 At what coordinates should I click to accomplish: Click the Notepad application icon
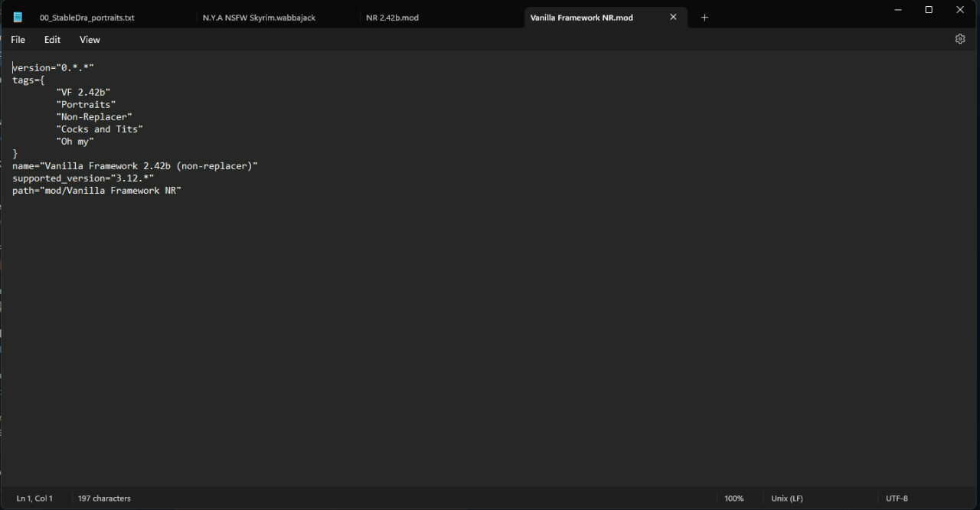pos(17,16)
